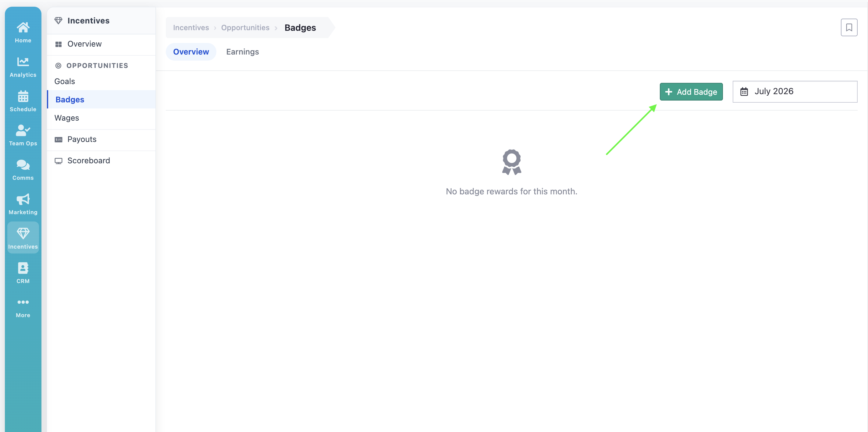This screenshot has width=868, height=432.
Task: Click Badges in the breadcrumb
Action: click(x=300, y=28)
